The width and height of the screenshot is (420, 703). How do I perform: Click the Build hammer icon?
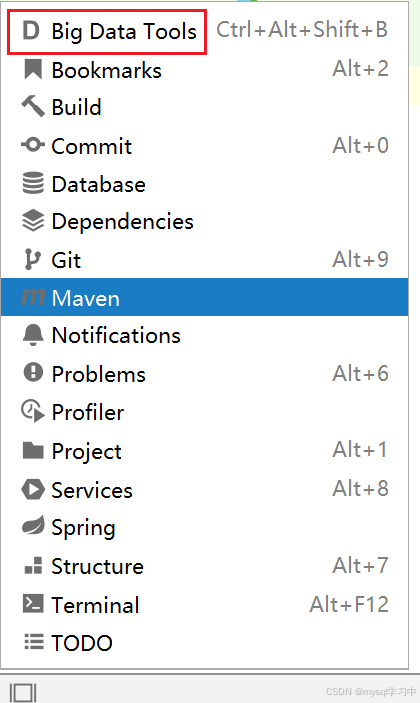pyautogui.click(x=33, y=107)
